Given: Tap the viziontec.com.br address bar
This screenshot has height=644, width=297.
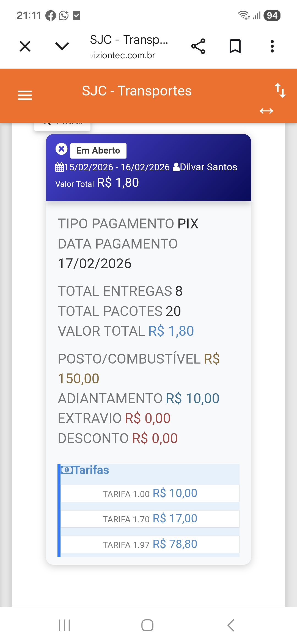Looking at the screenshot, I should (123, 55).
